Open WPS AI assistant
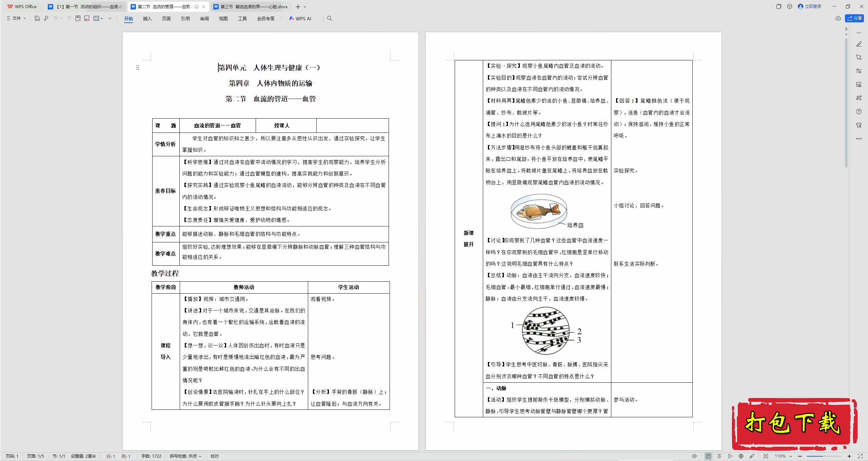 point(300,18)
